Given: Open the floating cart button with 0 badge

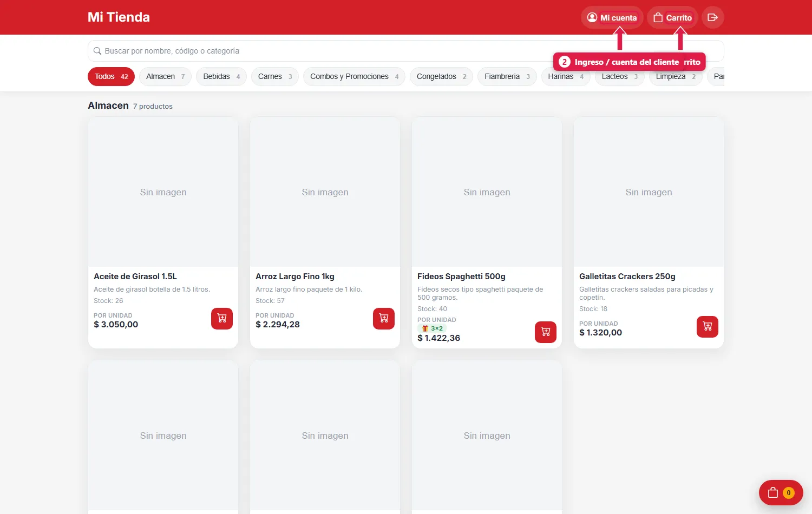Looking at the screenshot, I should tap(781, 492).
